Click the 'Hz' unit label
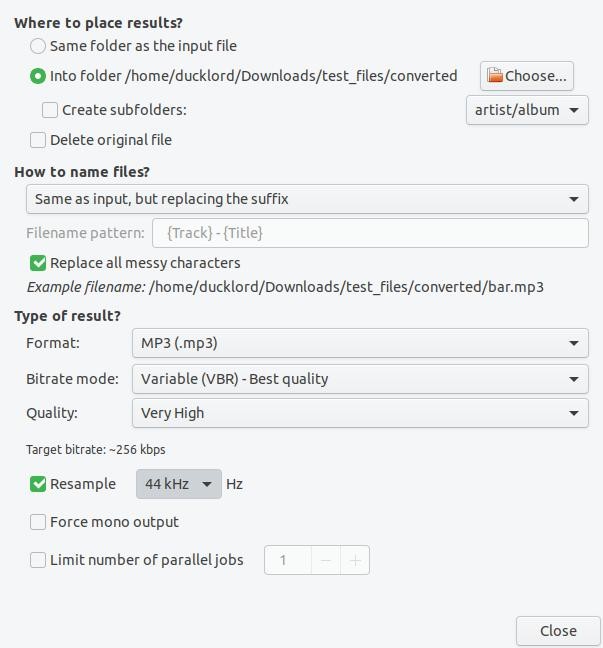 coord(234,484)
